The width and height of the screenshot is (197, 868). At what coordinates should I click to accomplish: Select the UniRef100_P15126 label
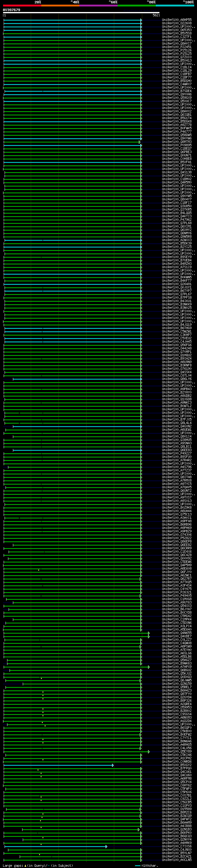tap(177, 50)
